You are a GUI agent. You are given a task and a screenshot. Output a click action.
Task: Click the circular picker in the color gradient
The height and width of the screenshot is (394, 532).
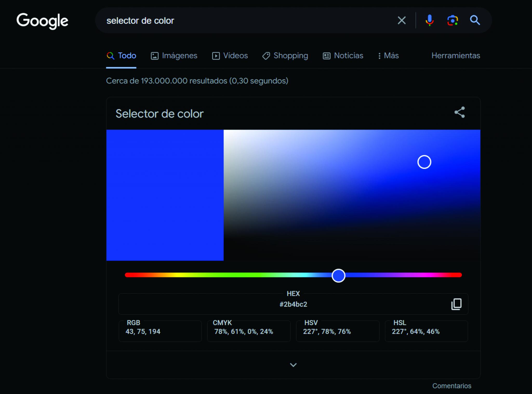pos(424,162)
